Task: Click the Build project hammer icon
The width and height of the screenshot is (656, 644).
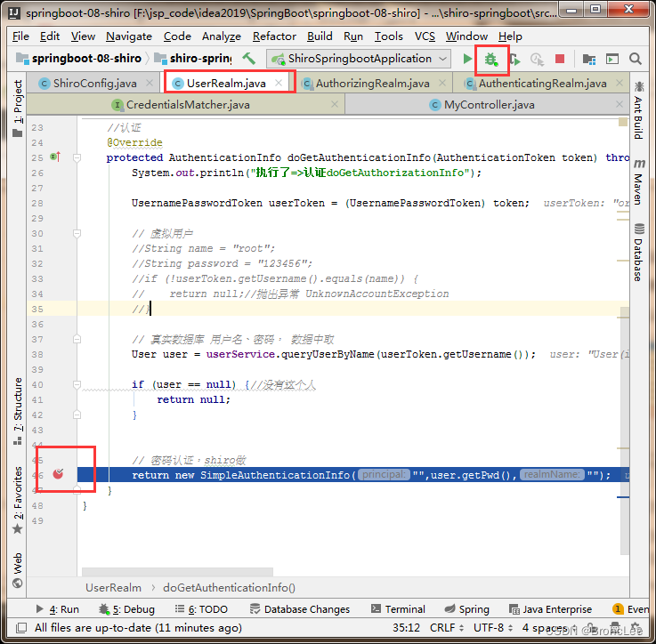Action: (249, 59)
